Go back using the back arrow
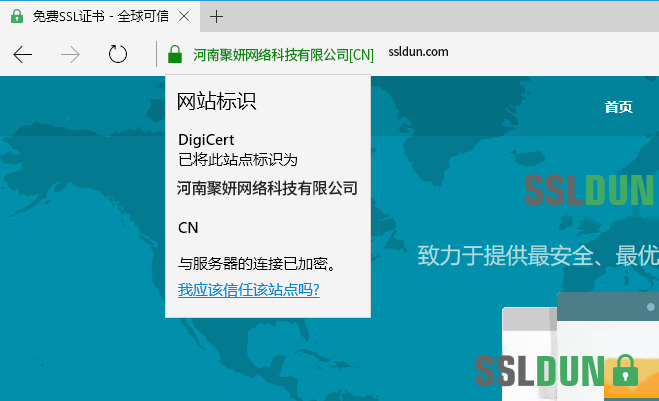 click(23, 54)
